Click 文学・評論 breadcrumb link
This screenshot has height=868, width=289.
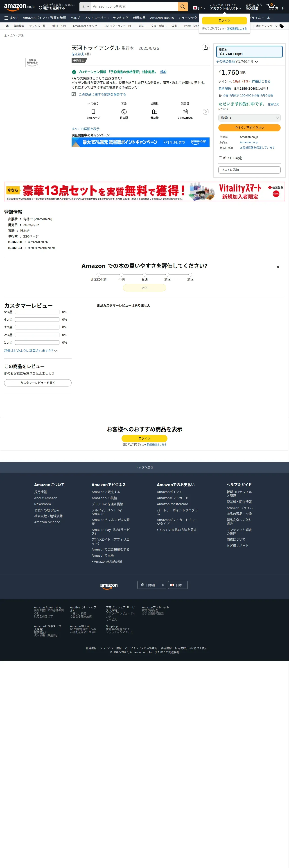coord(17,36)
